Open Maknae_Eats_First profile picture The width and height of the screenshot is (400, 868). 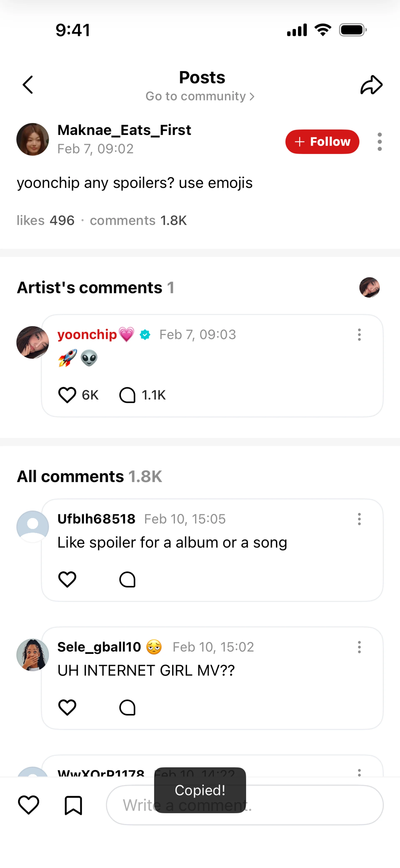pyautogui.click(x=33, y=139)
